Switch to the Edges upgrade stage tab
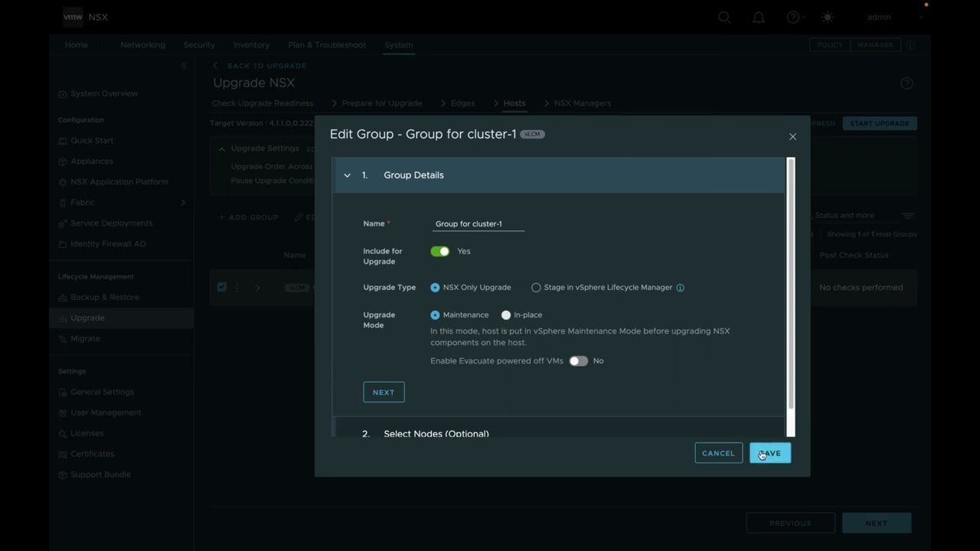980x551 pixels. coord(462,103)
